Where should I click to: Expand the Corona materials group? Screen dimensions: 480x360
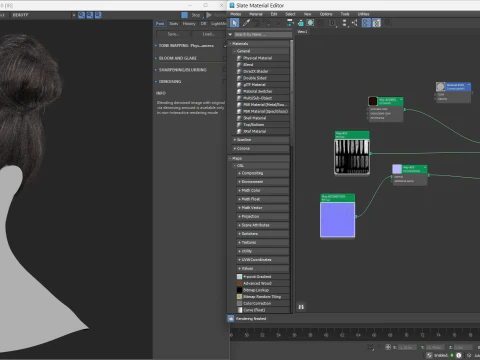click(x=235, y=148)
